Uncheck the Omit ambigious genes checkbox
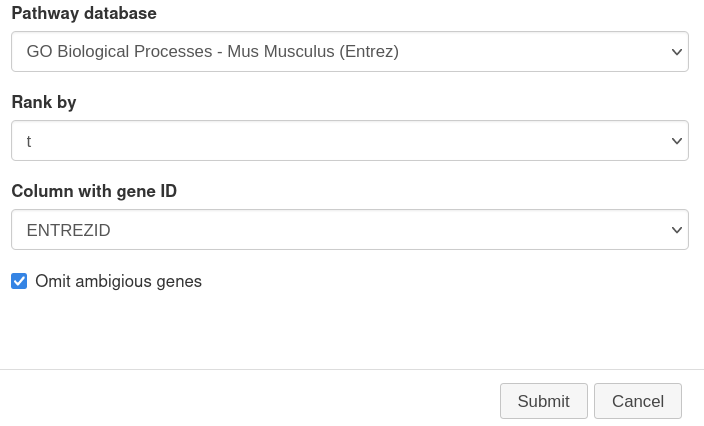The image size is (704, 426). 19,281
